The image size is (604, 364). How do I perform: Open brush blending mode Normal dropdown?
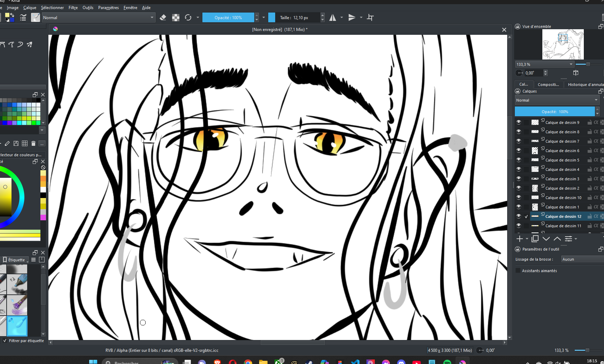(x=99, y=18)
